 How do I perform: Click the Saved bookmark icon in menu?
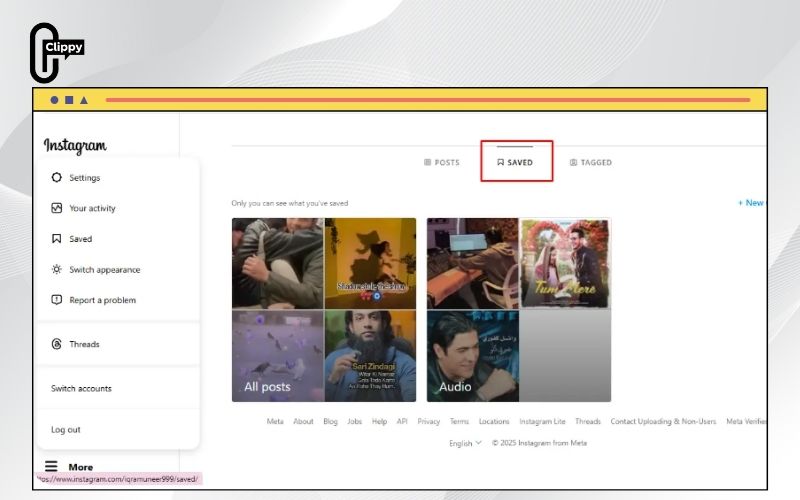pos(57,239)
